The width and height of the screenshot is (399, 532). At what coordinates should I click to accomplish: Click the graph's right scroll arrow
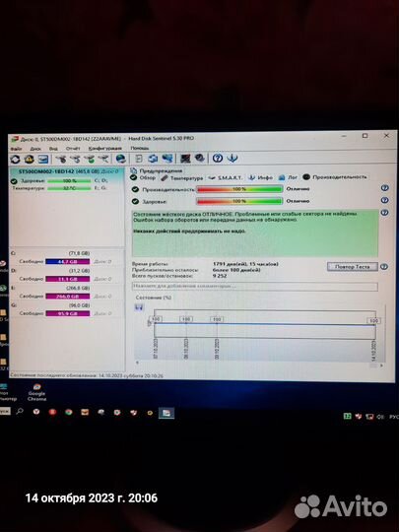click(x=381, y=366)
